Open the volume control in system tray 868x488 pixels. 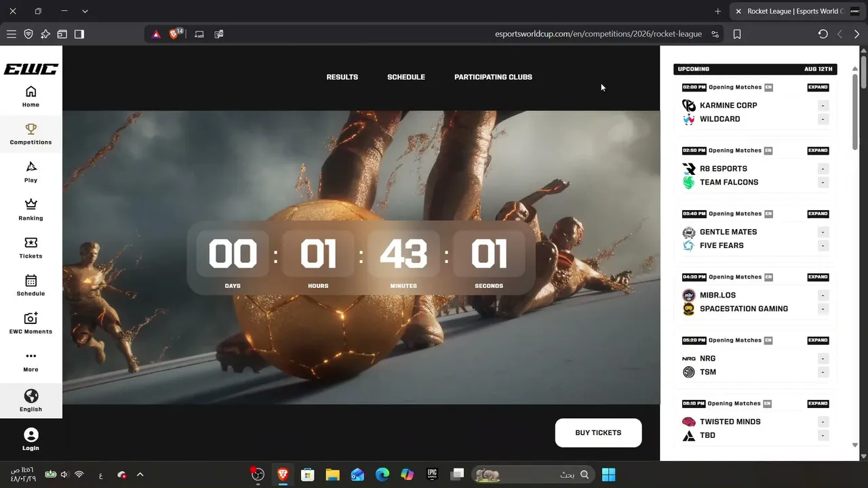coord(64,474)
